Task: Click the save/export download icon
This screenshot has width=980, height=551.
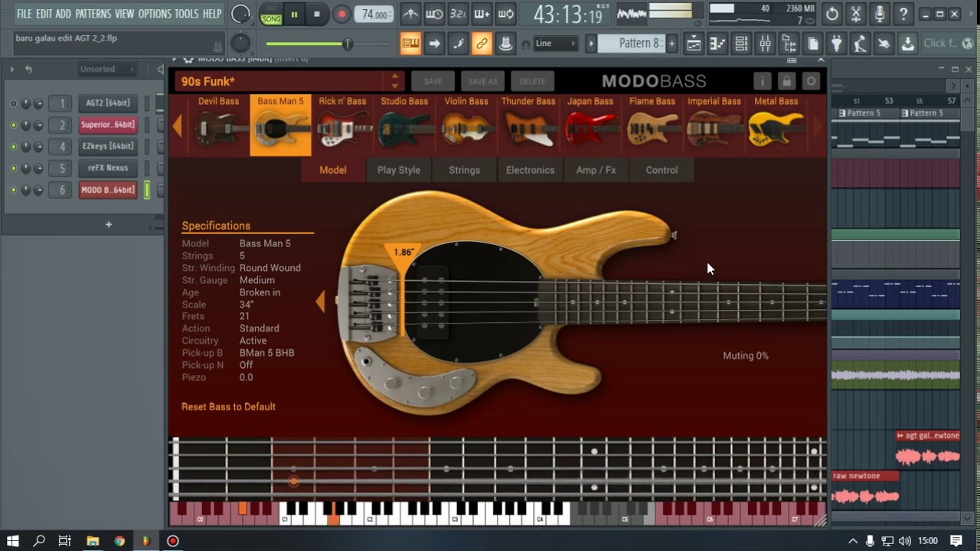Action: [908, 44]
